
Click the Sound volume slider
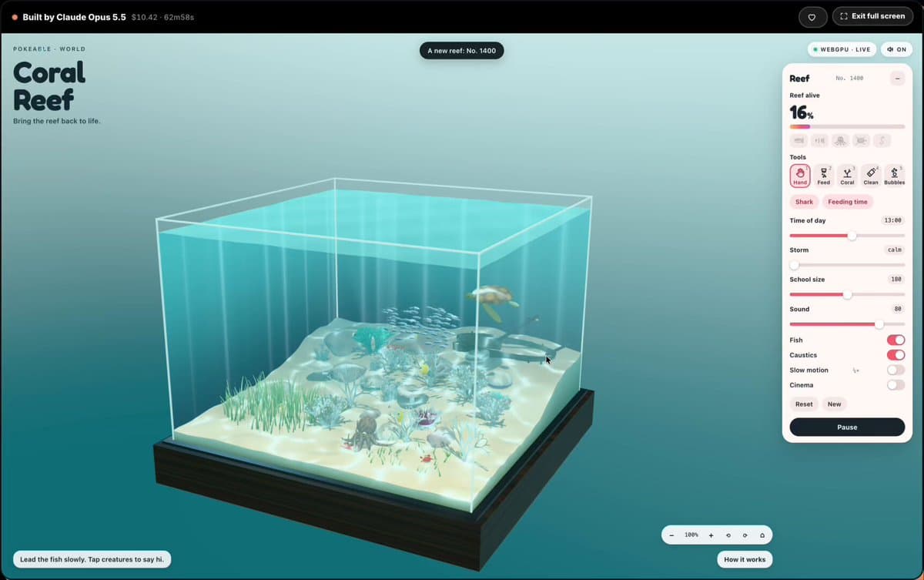click(x=847, y=324)
